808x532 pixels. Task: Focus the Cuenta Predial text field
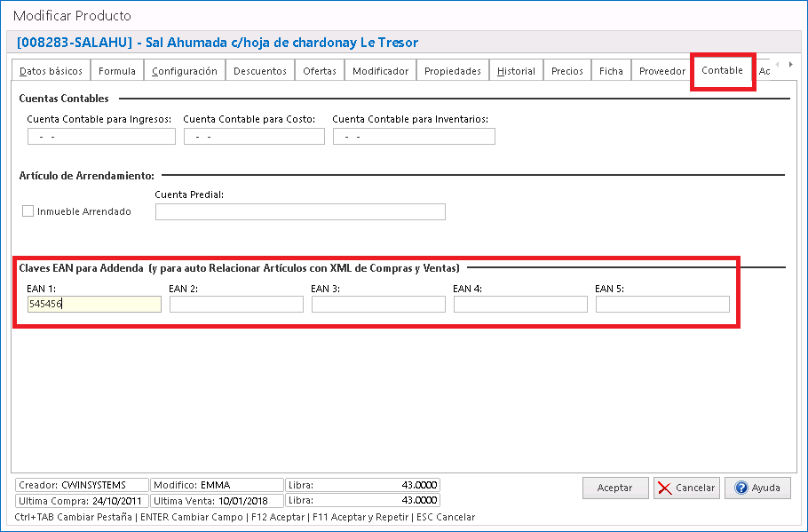(300, 211)
